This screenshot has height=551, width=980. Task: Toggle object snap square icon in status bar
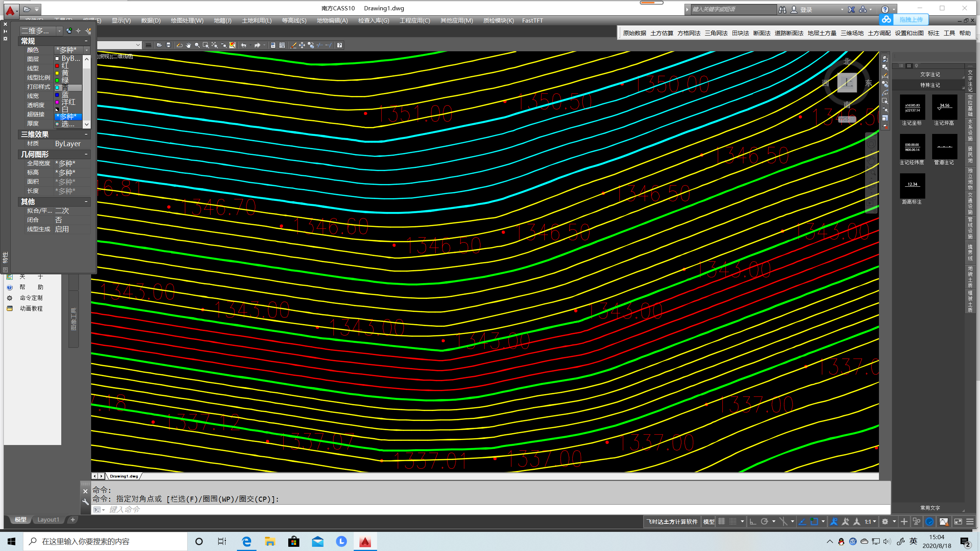coord(814,522)
